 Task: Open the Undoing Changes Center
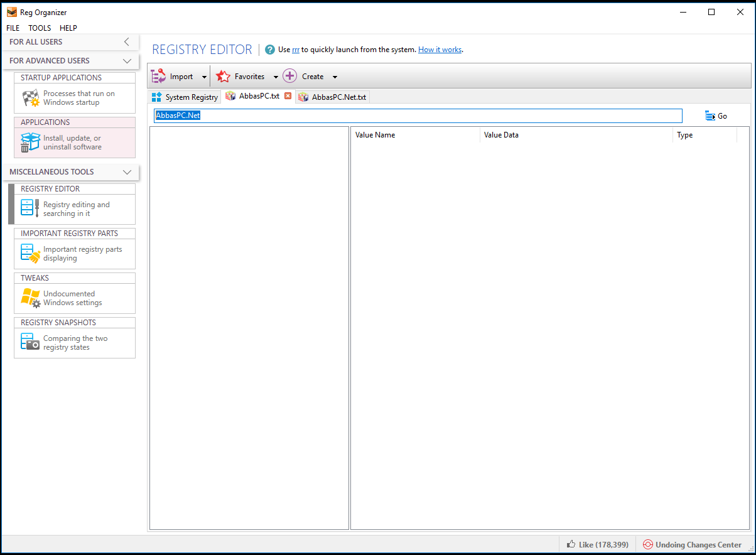(x=692, y=545)
